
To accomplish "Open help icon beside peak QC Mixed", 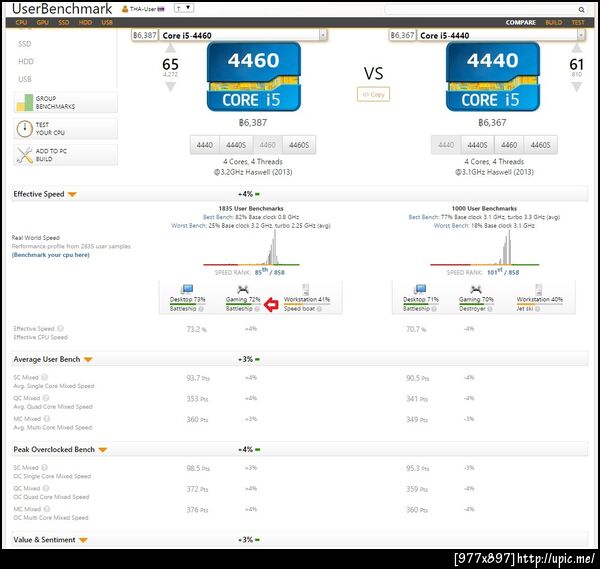I will [x=46, y=488].
